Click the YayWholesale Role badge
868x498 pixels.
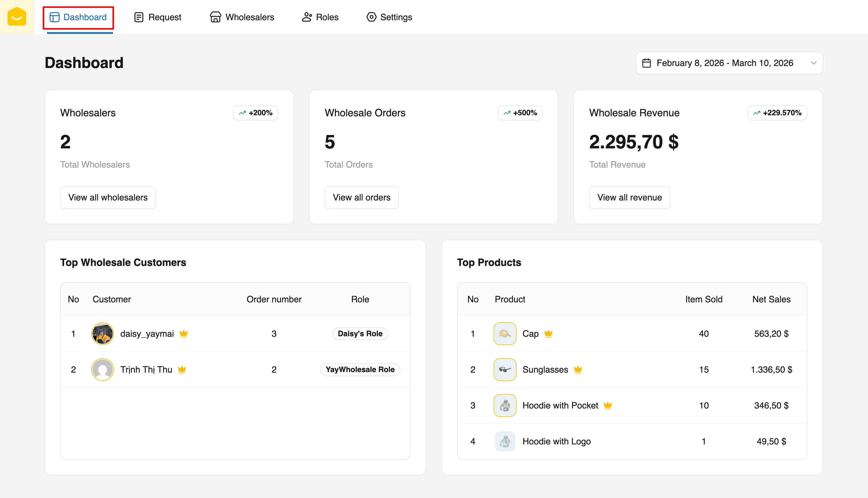(360, 369)
